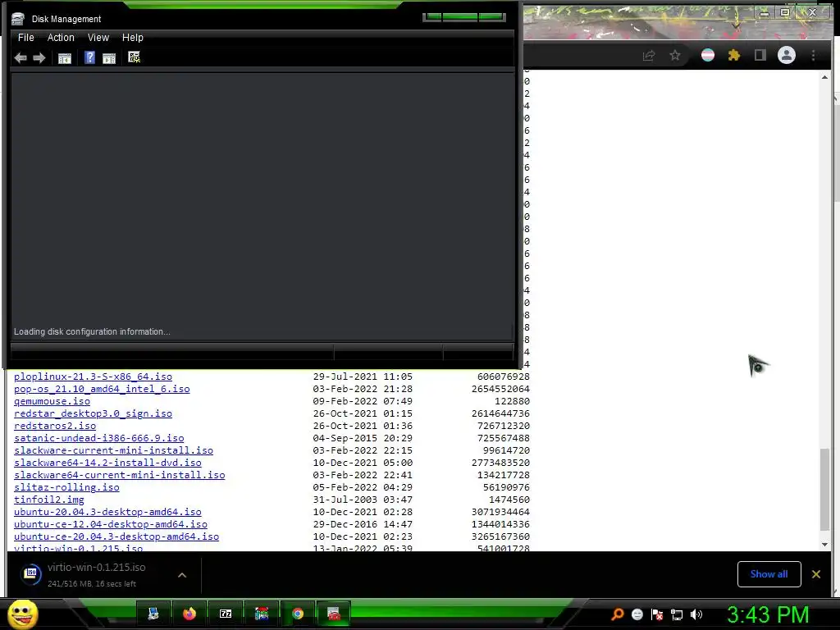Open slitaz-rolling.iso link
Screen dimensions: 840x630
point(67,487)
